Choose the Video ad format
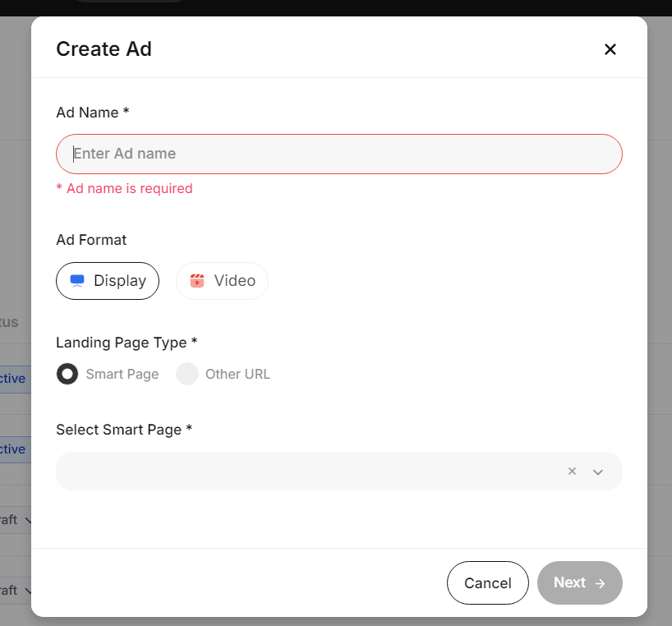 [222, 281]
